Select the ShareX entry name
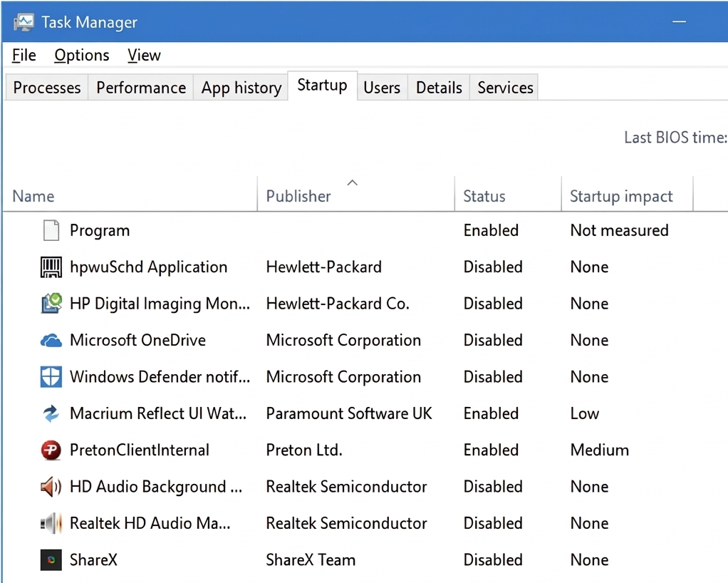Viewport: 728px width, 583px height. point(94,559)
